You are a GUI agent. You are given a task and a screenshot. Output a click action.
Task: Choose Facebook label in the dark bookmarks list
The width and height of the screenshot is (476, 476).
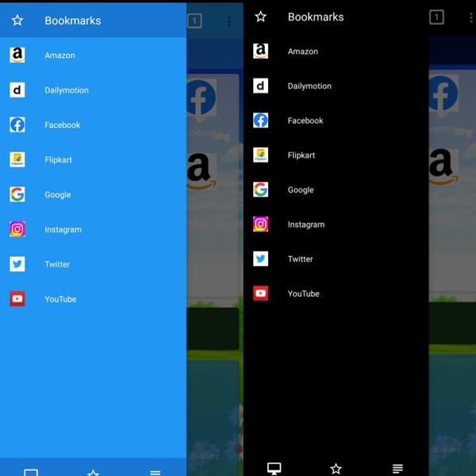point(305,121)
